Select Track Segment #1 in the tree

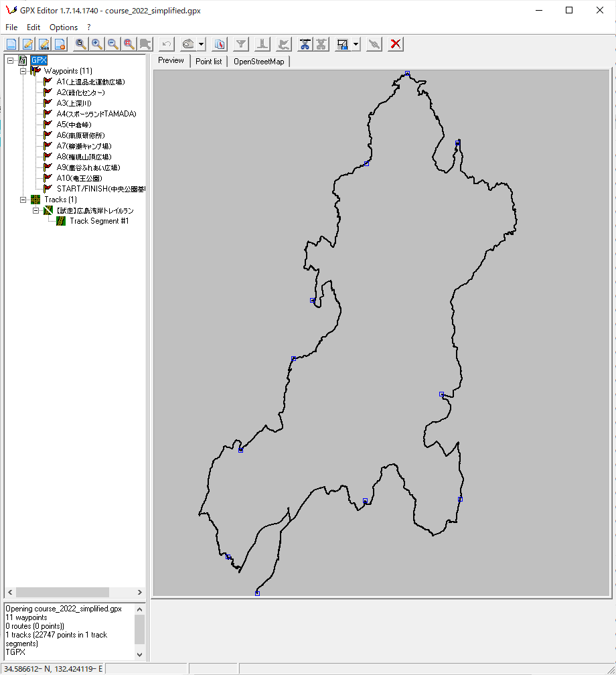pyautogui.click(x=99, y=221)
